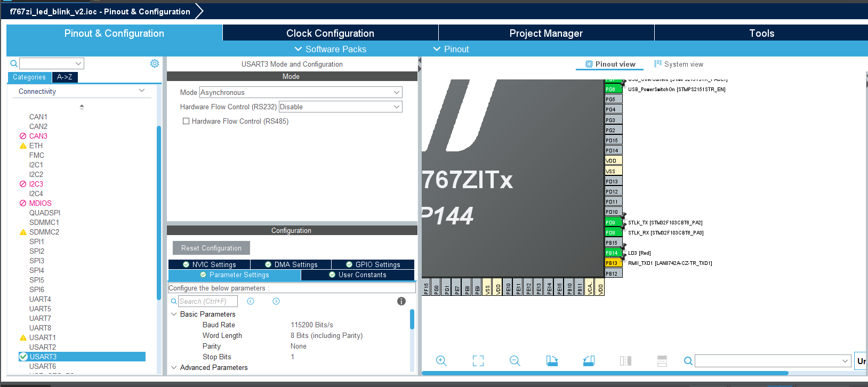
Task: Open the categories settings gear
Action: 155,63
